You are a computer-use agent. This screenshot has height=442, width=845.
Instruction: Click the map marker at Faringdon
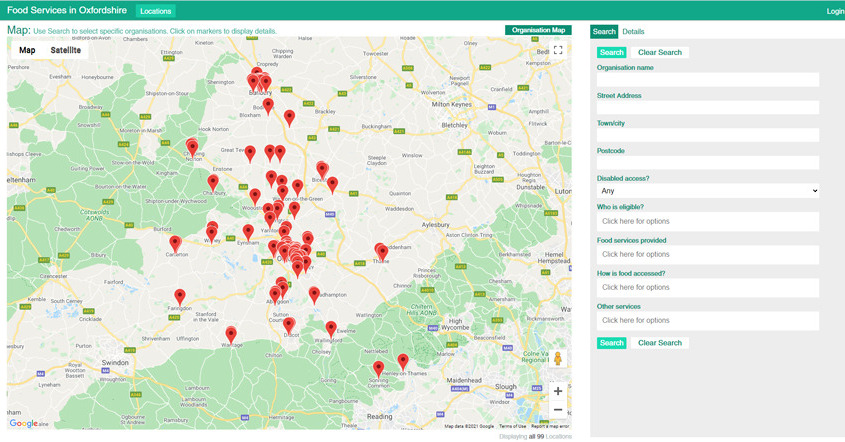[179, 298]
